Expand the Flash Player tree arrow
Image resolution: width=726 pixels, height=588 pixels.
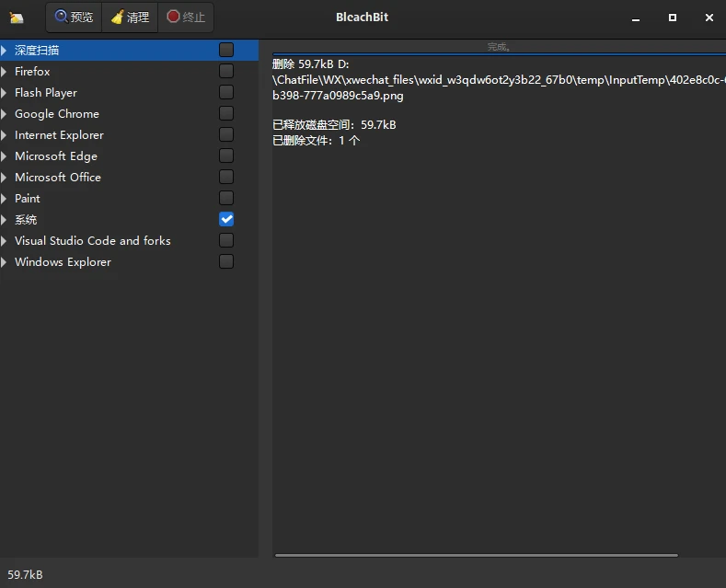4,93
